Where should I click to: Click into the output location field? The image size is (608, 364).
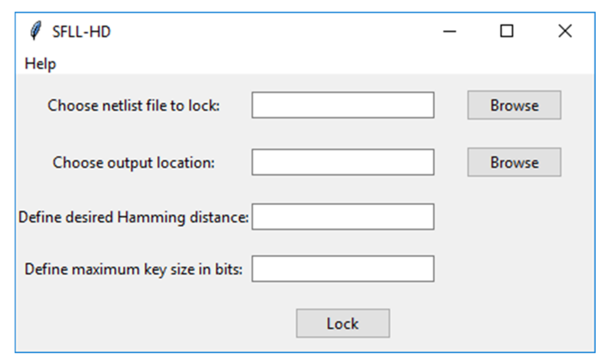click(343, 162)
